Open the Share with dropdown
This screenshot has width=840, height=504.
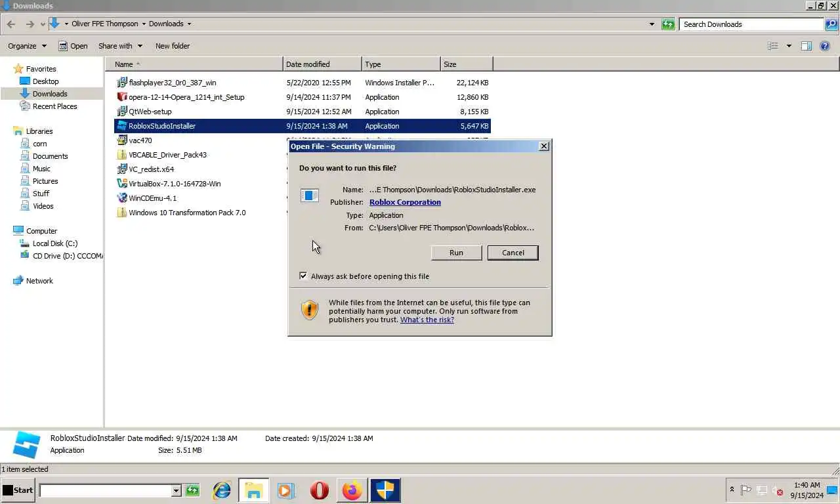[120, 46]
